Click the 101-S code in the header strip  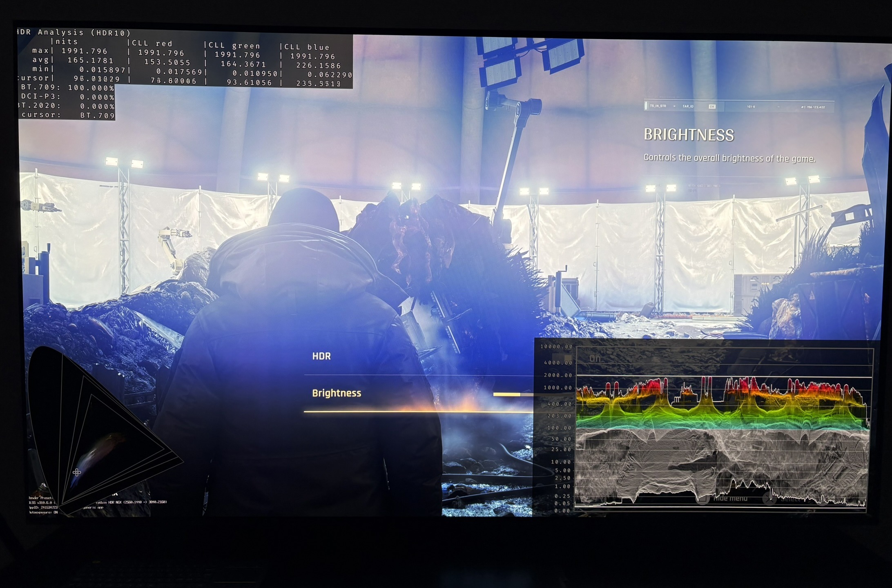pos(751,107)
